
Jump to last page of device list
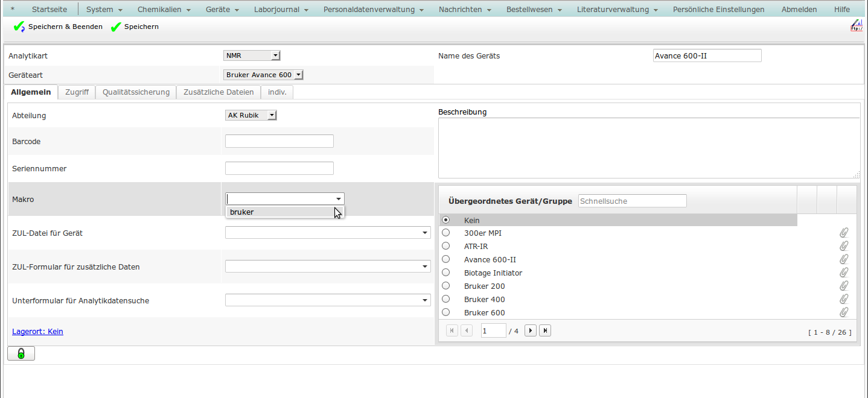tap(545, 330)
